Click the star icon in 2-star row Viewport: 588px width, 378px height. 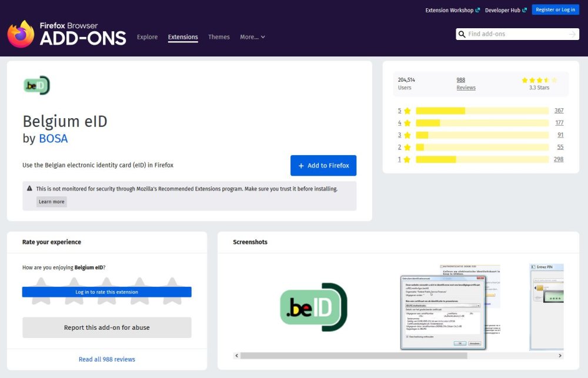[x=407, y=148]
